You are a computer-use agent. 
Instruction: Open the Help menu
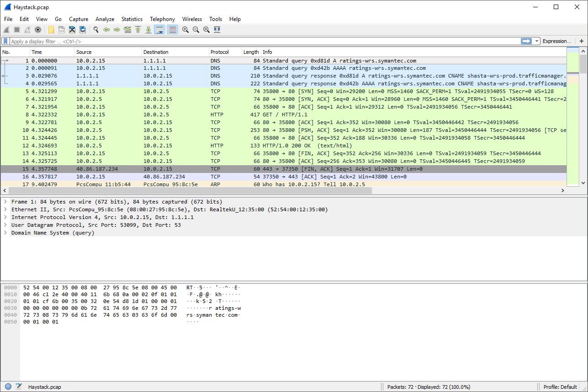point(235,19)
